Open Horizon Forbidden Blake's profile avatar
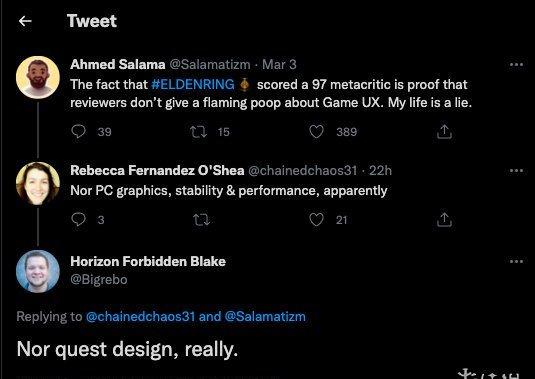 pyautogui.click(x=38, y=272)
